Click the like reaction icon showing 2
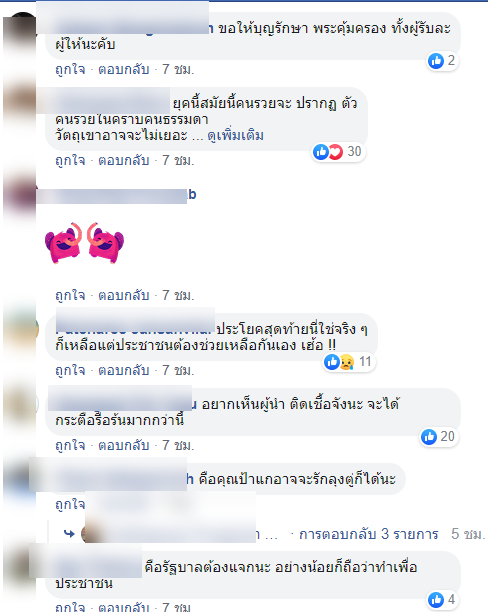This screenshot has height=612, width=488. point(436,60)
